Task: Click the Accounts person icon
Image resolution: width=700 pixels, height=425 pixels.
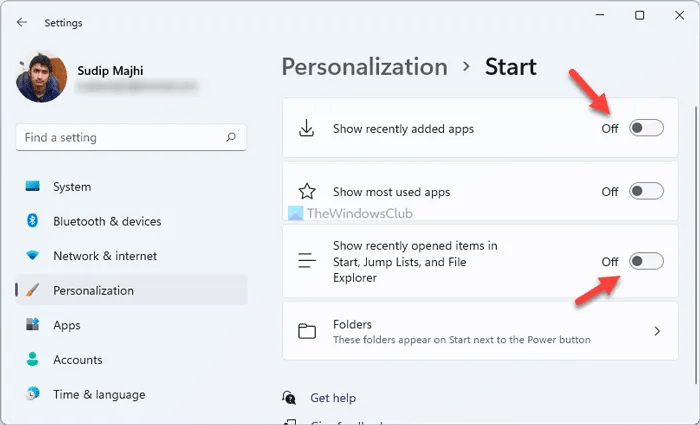Action: (33, 359)
